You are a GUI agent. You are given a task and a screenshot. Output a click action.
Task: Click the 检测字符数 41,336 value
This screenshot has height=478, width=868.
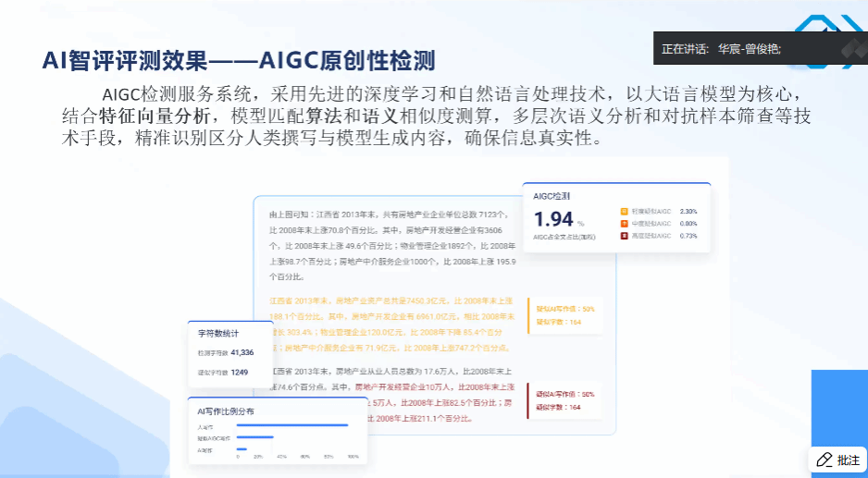[242, 352]
